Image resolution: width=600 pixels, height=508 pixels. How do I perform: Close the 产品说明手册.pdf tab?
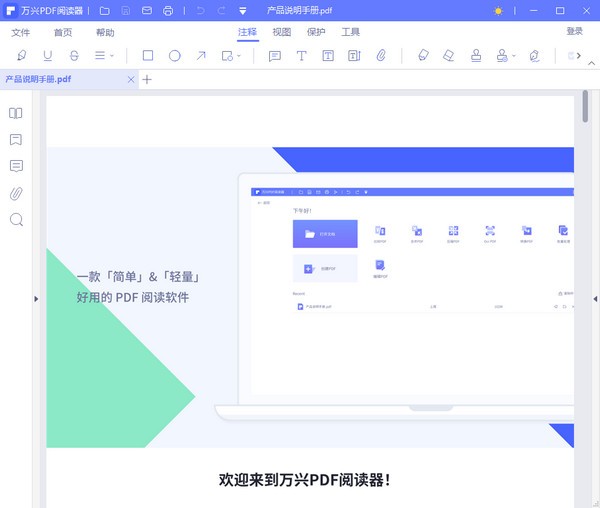point(131,80)
